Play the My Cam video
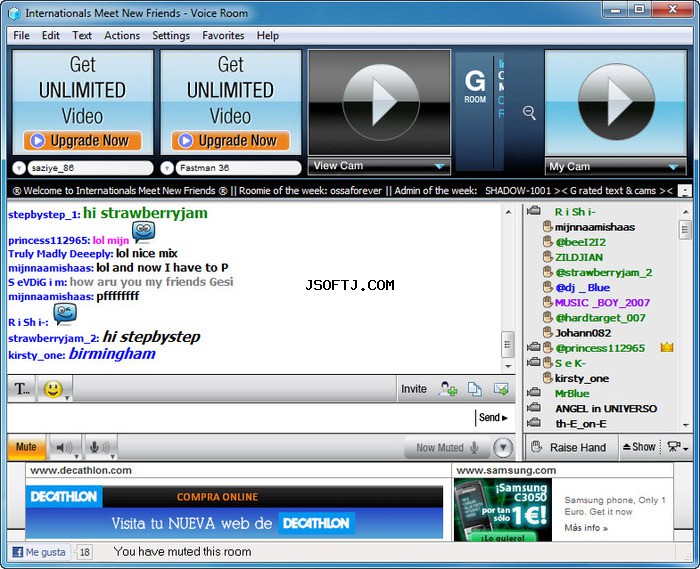This screenshot has width=700, height=569. (x=616, y=102)
